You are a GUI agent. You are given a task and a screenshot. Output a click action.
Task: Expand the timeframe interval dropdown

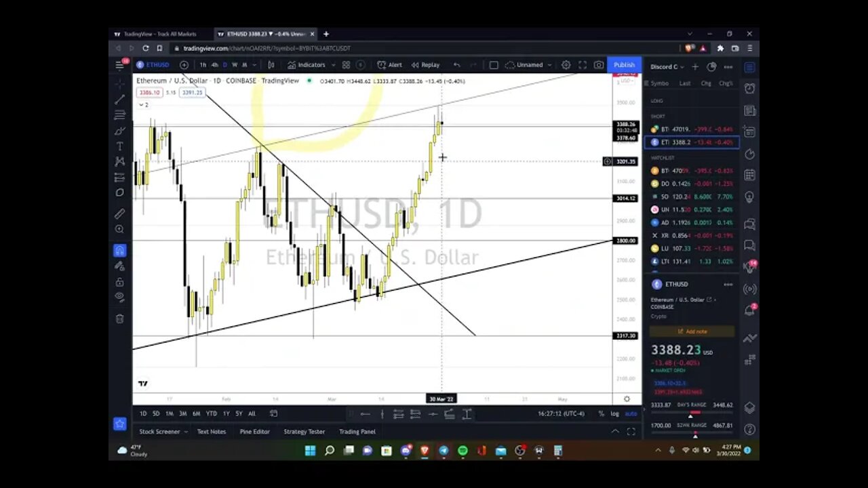pos(254,65)
